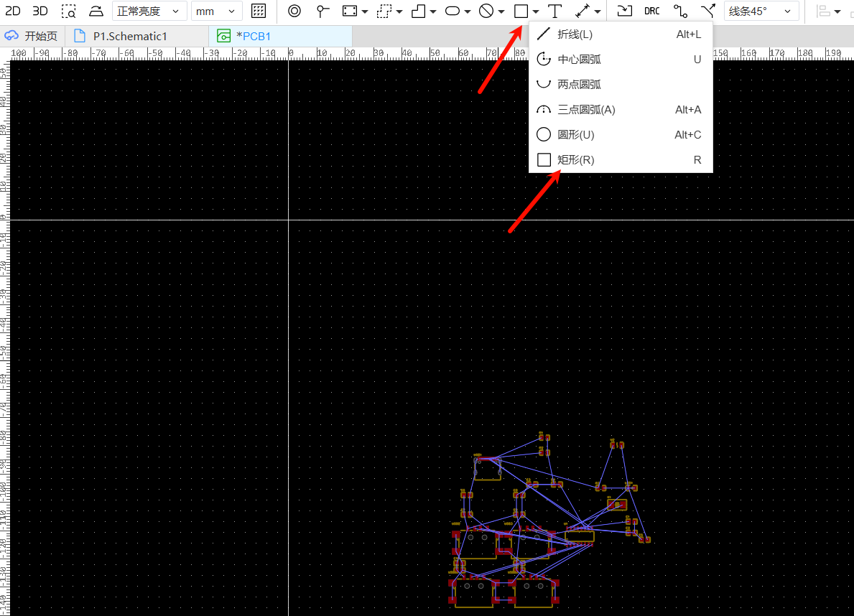854x616 pixels.
Task: Choose 折线(L) polyline from menu
Action: coord(621,34)
